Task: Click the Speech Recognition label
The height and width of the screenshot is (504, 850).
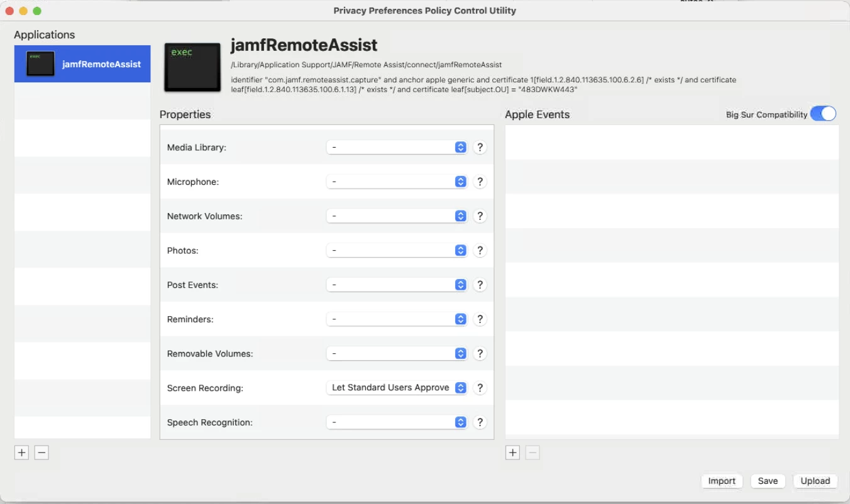Action: (x=210, y=422)
